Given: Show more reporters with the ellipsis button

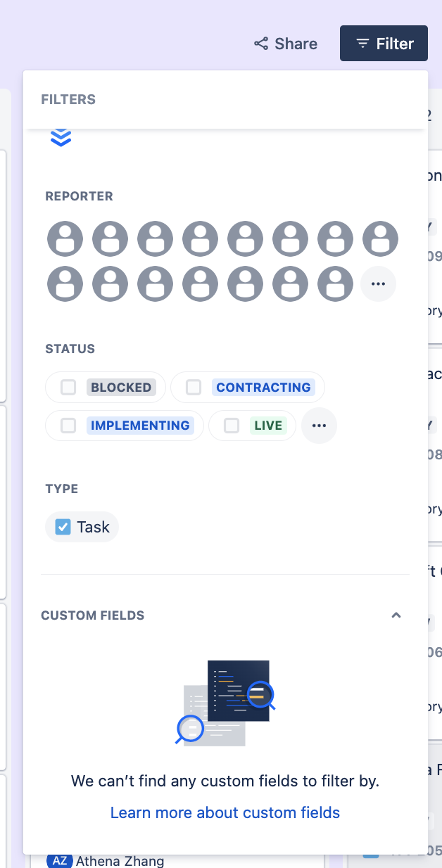Looking at the screenshot, I should (378, 284).
